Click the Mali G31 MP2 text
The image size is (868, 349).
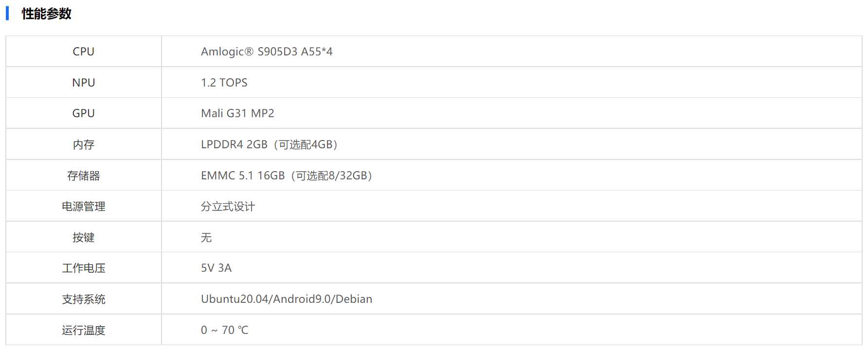coord(237,113)
